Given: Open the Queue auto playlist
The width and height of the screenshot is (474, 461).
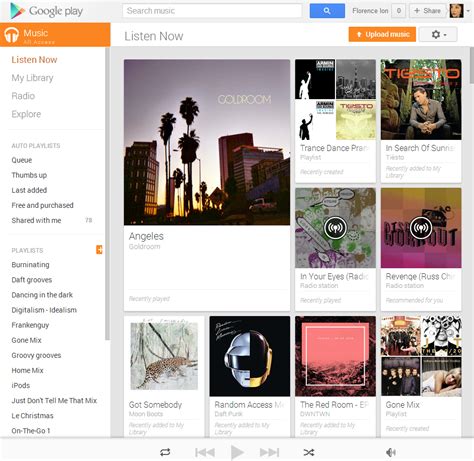Looking at the screenshot, I should pos(22,160).
